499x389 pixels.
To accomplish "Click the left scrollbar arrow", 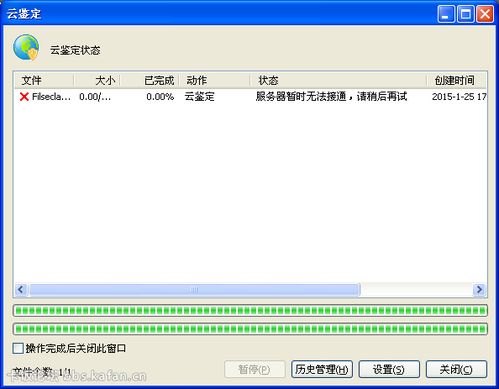I will (x=21, y=289).
